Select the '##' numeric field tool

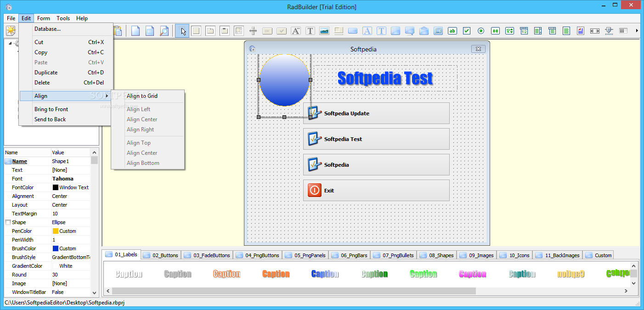495,31
